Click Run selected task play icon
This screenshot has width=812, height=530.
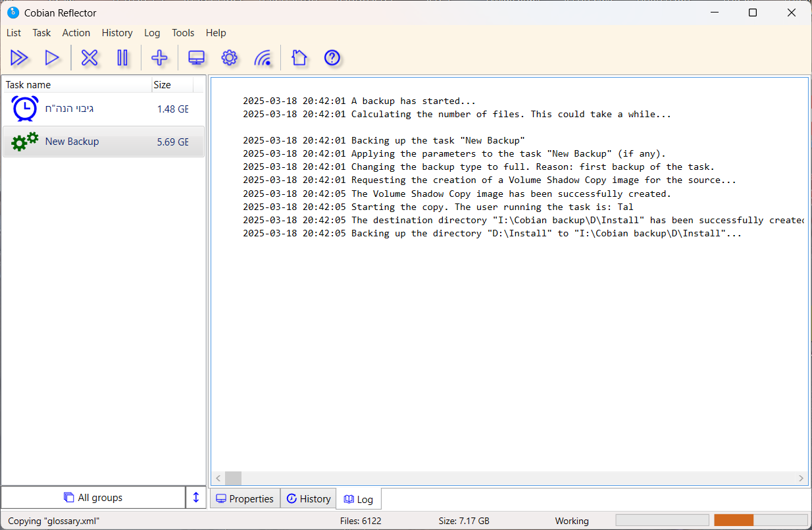(x=52, y=58)
